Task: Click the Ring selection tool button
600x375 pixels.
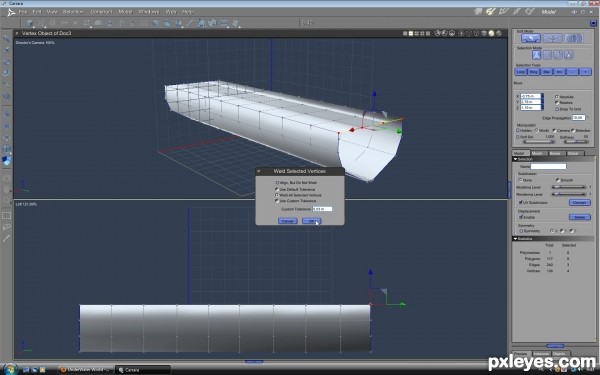Action: click(x=534, y=72)
